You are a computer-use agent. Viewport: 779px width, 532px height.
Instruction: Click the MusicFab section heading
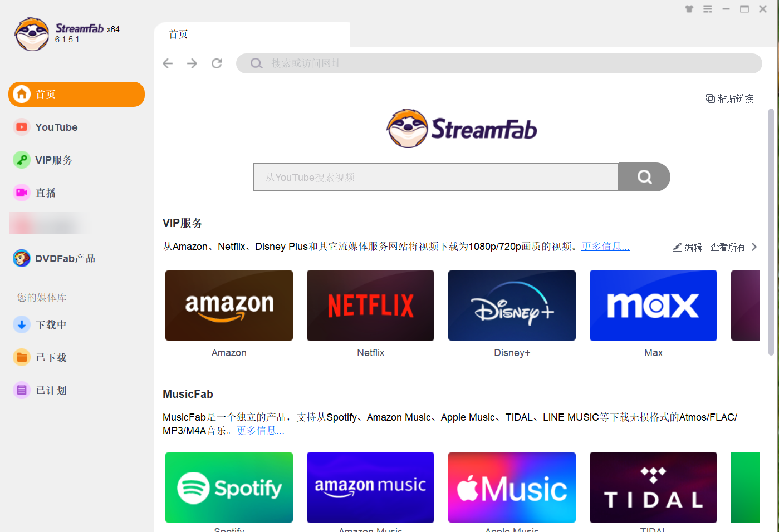(x=188, y=394)
